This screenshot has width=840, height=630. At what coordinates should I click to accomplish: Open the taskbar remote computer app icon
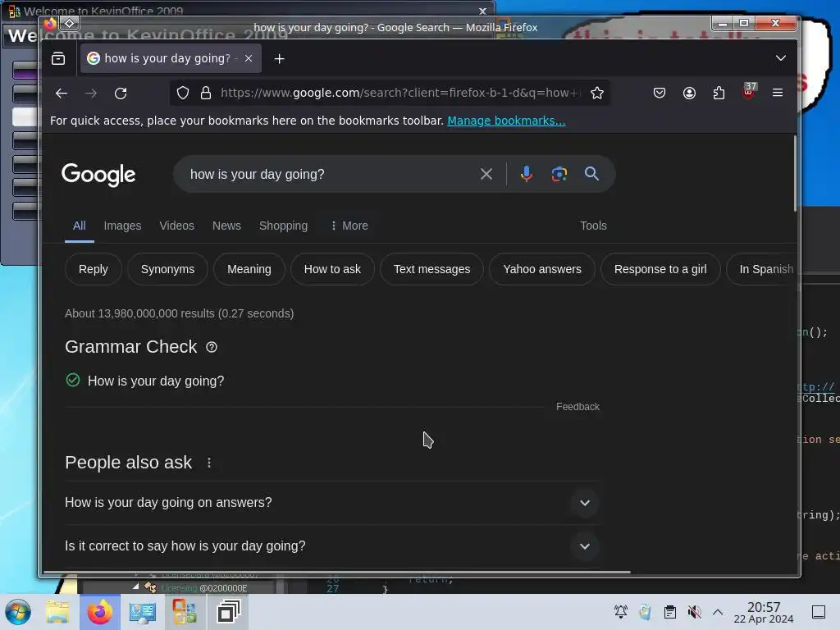[142, 612]
